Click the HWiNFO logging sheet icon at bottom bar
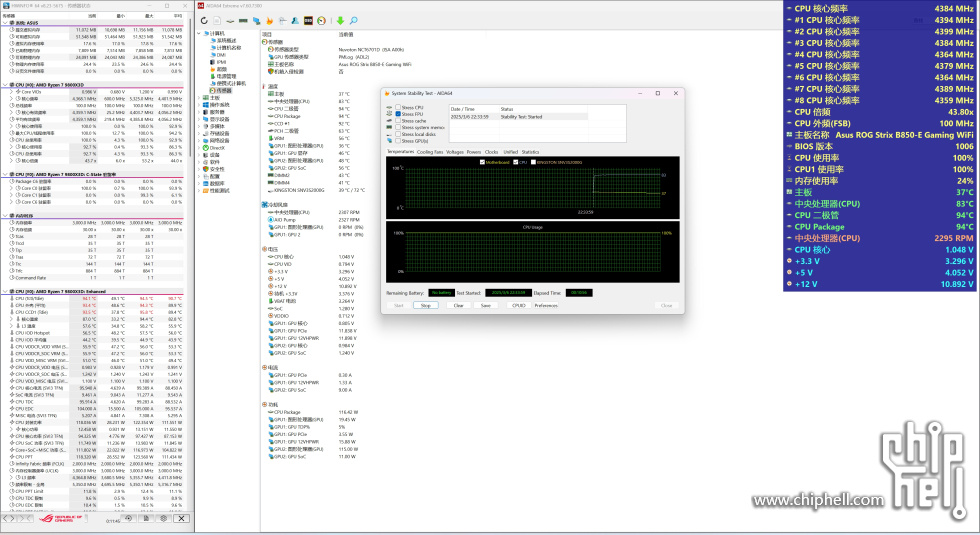 pyautogui.click(x=146, y=518)
